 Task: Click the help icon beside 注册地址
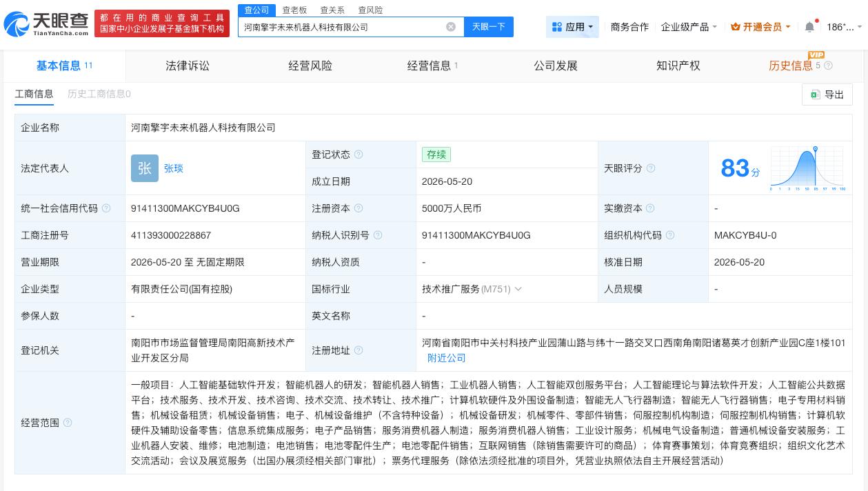click(359, 350)
